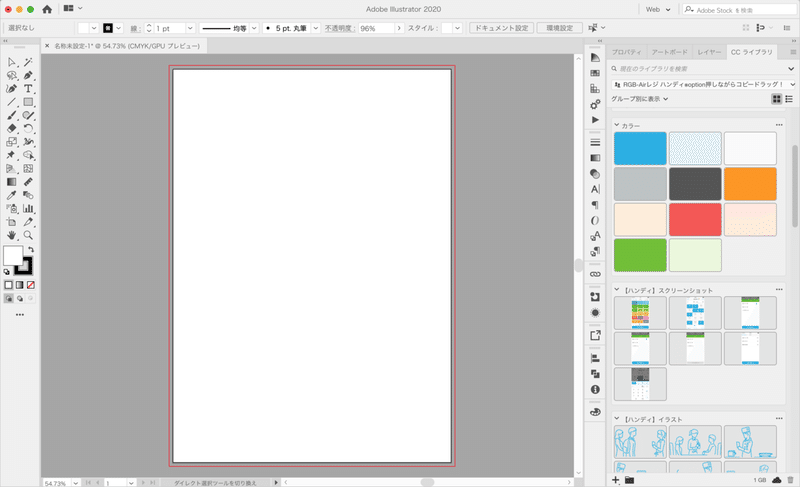Switch library to grid view
800x487 pixels.
click(x=777, y=99)
